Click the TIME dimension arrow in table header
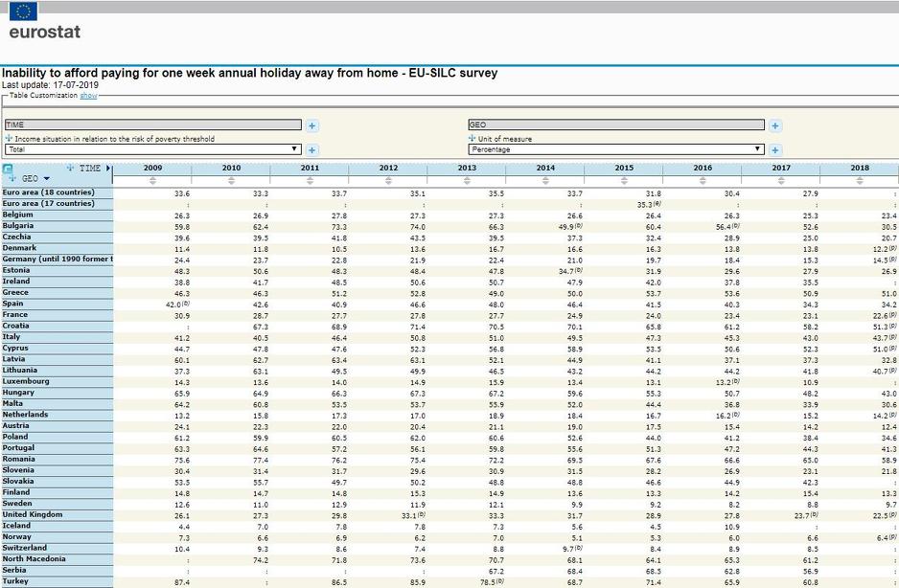This screenshot has width=899, height=588. point(108,169)
